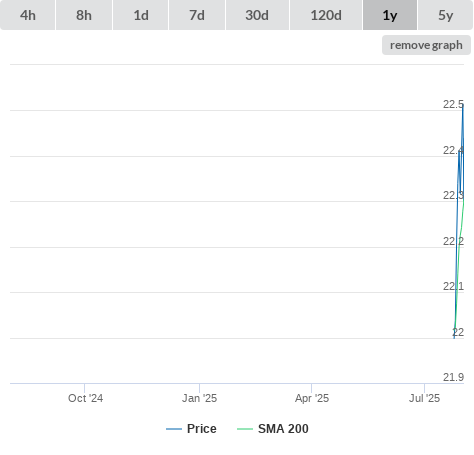Select the 4h time range tab
Image resolution: width=474 pixels, height=455 pixels.
[28, 15]
